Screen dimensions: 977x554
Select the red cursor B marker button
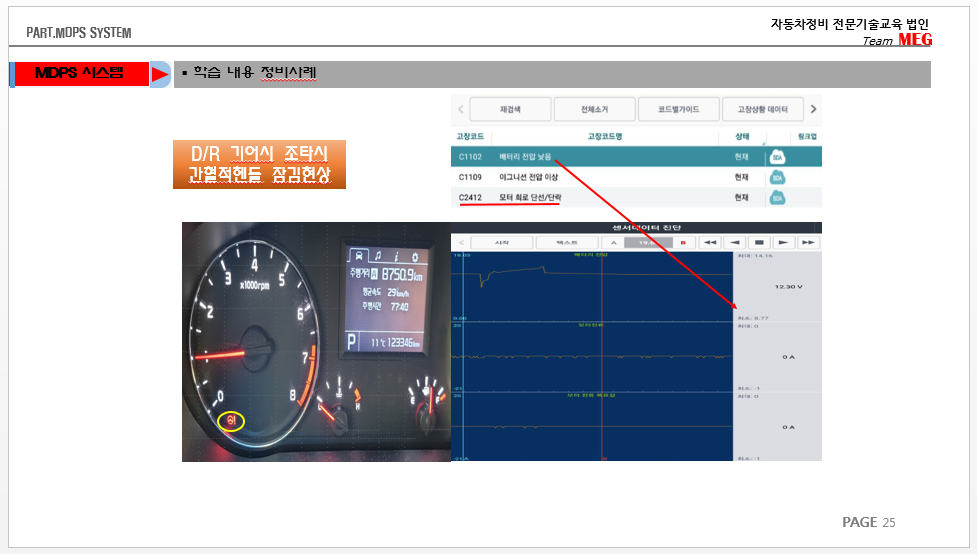(x=682, y=242)
